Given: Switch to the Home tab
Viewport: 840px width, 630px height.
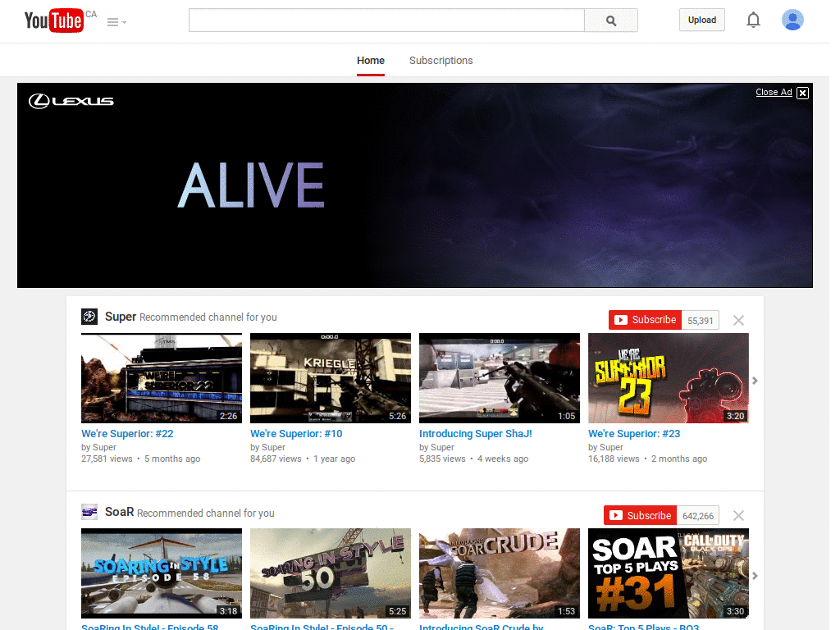Looking at the screenshot, I should point(371,61).
